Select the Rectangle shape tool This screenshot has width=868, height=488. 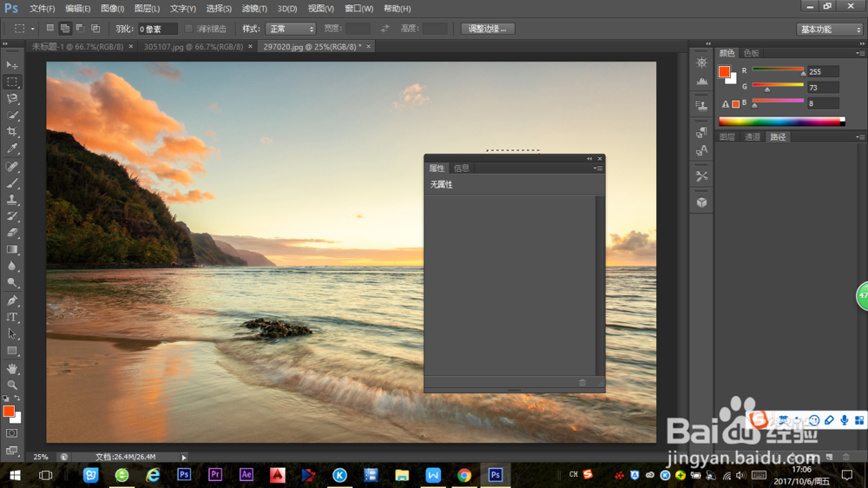coord(11,351)
